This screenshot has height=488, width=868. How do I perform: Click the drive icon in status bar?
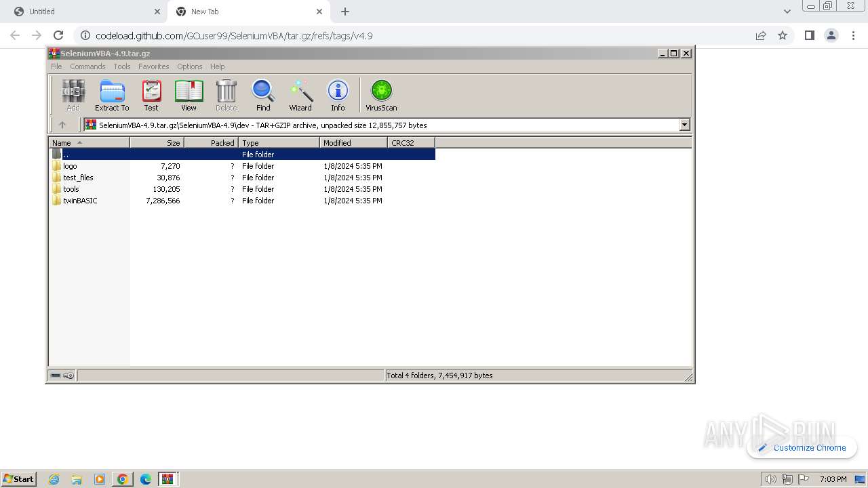click(x=56, y=375)
